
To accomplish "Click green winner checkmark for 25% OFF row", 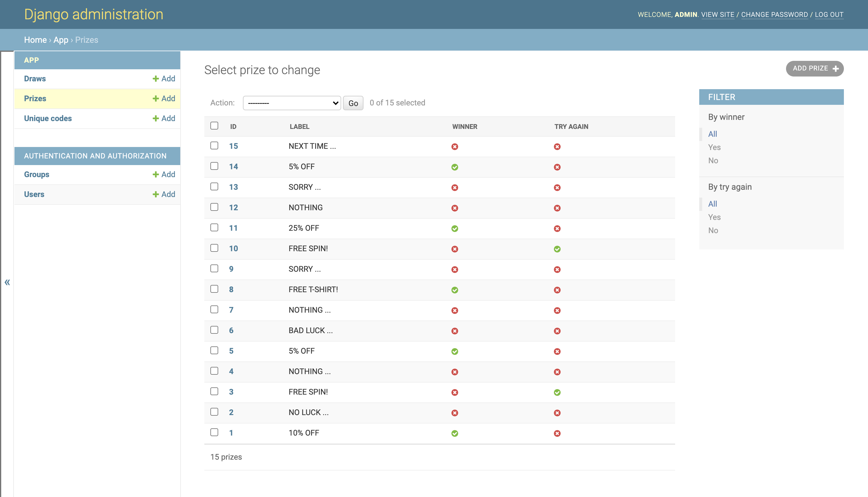I will point(454,228).
